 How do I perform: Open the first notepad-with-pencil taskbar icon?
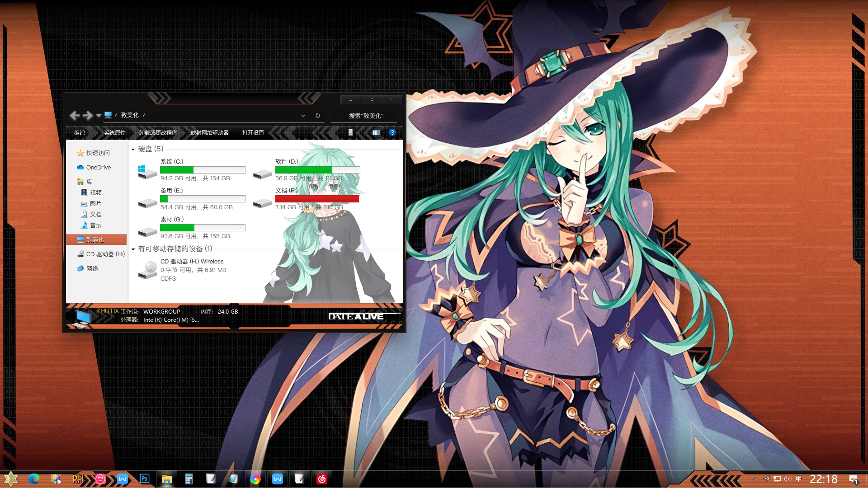click(211, 479)
